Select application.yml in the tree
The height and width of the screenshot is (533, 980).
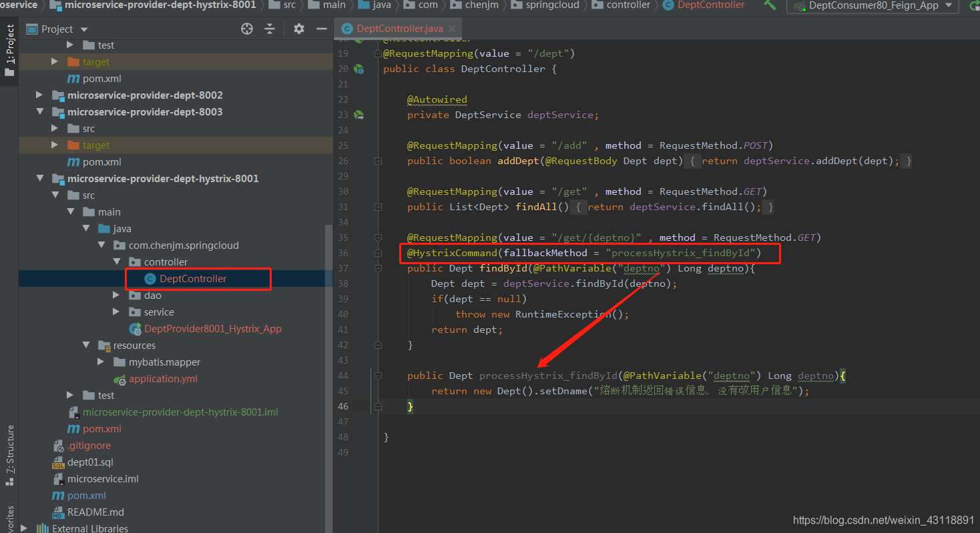coord(163,379)
